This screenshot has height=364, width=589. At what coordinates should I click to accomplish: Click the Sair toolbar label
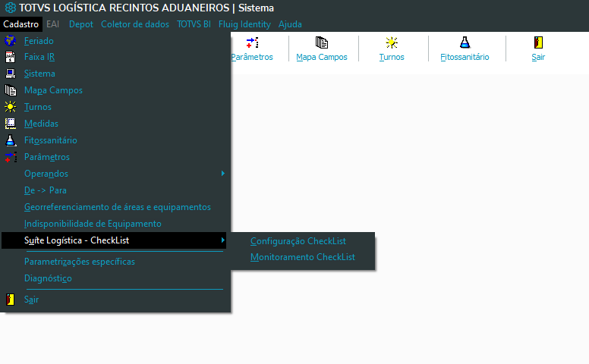[538, 57]
